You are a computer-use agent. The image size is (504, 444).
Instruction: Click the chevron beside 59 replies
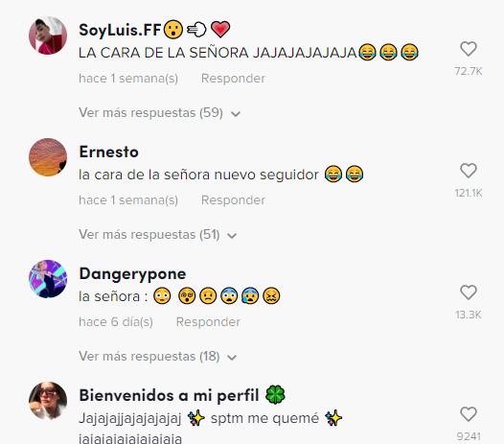236,114
